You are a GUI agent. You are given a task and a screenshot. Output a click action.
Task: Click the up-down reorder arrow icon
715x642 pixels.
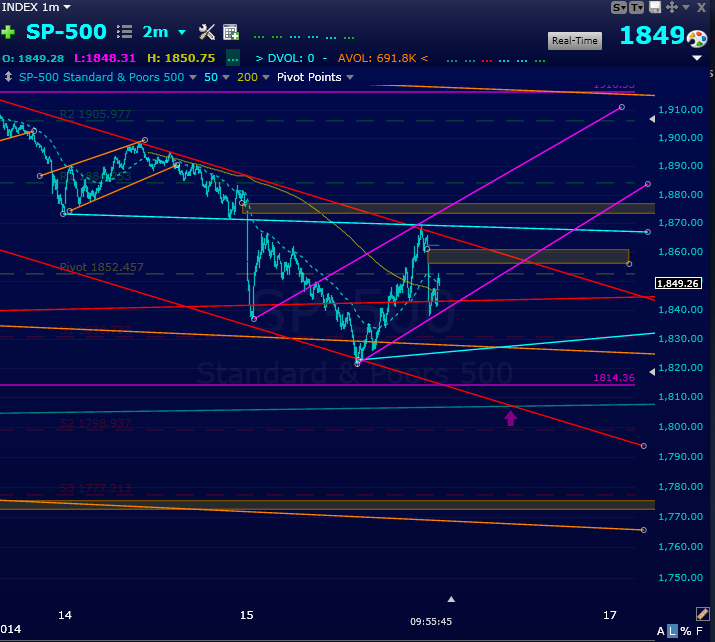click(x=8, y=77)
